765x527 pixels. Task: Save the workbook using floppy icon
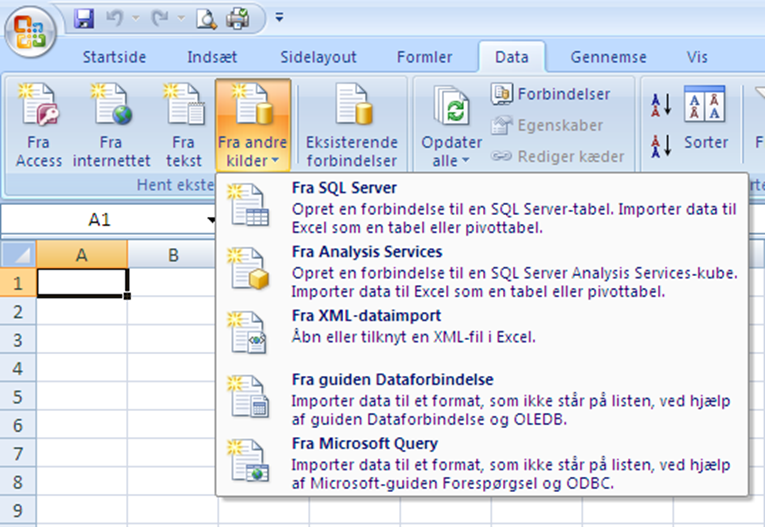[x=84, y=19]
